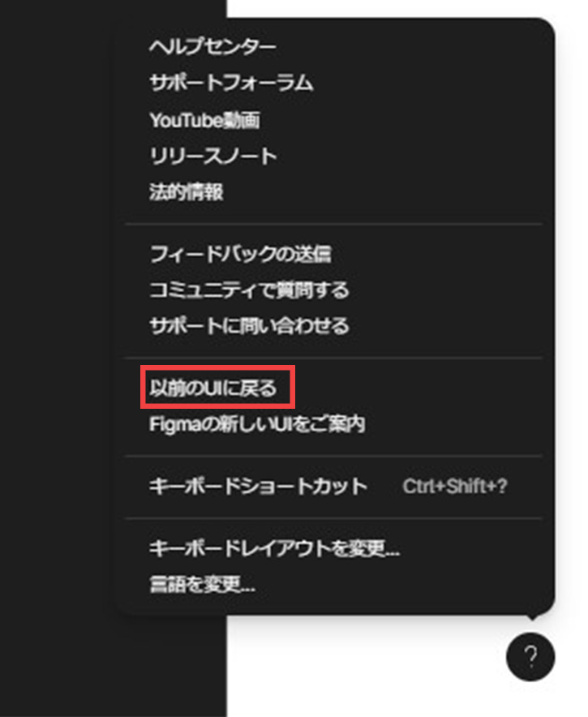The image size is (588, 717).
Task: Open リリースノート from help menu
Action: tap(213, 156)
